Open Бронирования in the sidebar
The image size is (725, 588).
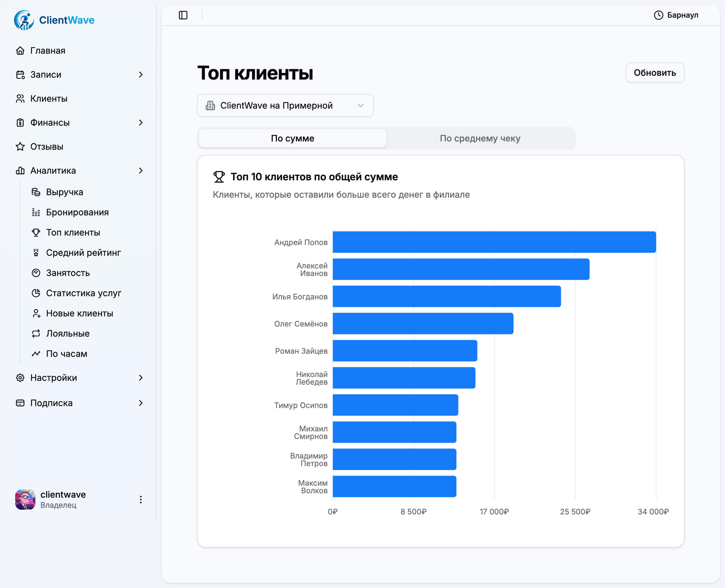click(x=77, y=213)
